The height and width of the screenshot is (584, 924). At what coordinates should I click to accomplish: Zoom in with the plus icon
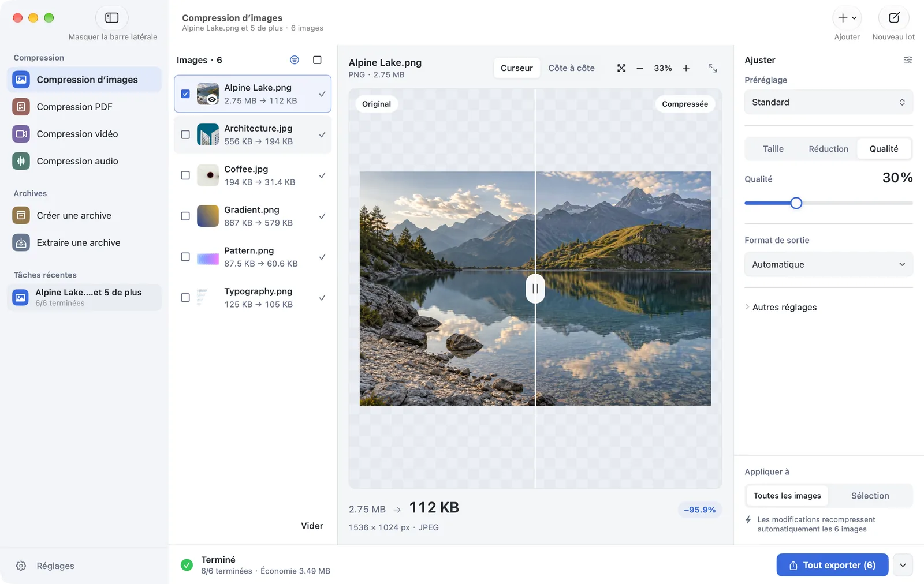686,68
